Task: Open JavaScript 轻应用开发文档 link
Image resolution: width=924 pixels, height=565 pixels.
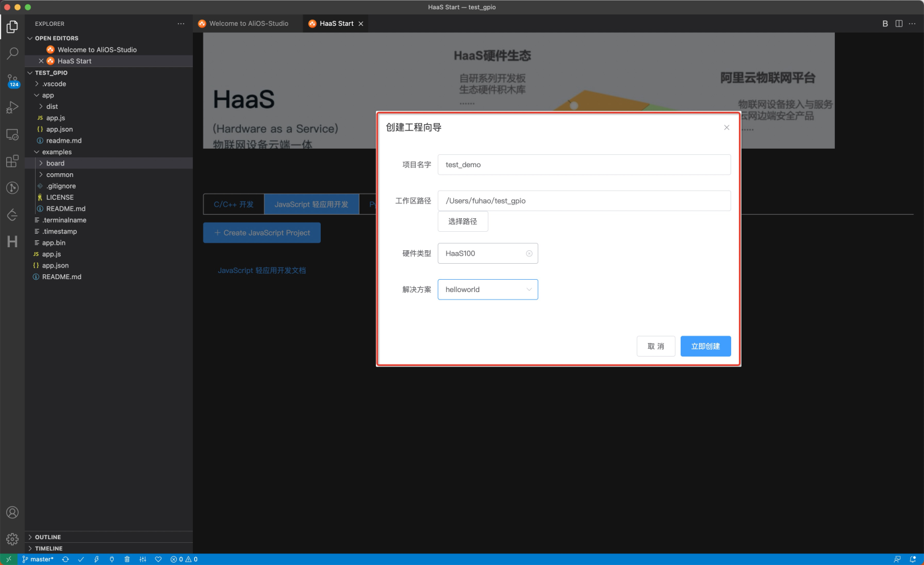Action: point(262,271)
